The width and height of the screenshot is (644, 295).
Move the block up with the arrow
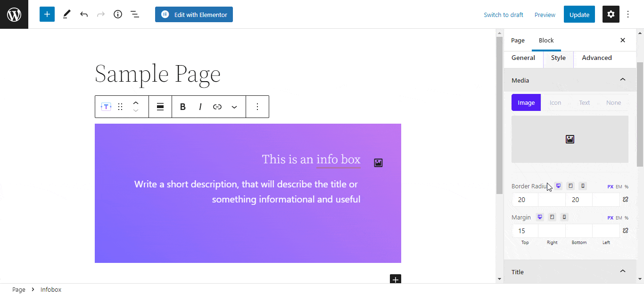click(136, 102)
